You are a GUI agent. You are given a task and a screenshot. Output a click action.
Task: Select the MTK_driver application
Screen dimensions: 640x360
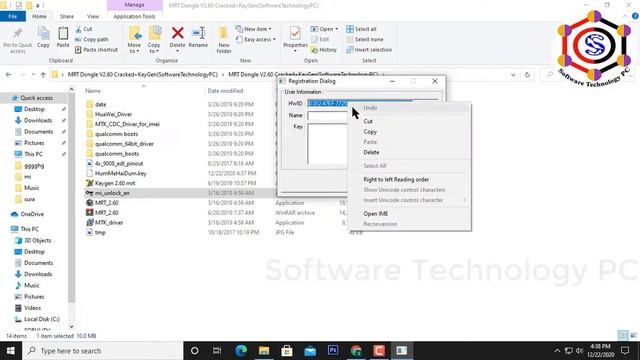tap(109, 222)
